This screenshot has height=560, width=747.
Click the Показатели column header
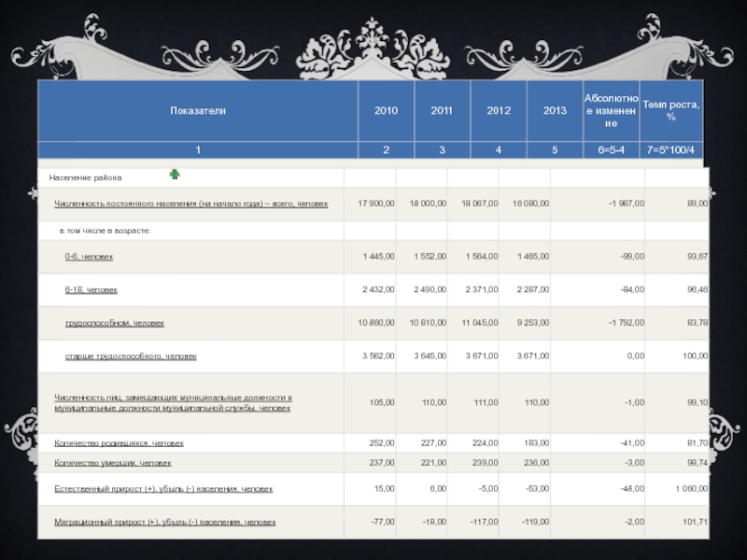(198, 111)
